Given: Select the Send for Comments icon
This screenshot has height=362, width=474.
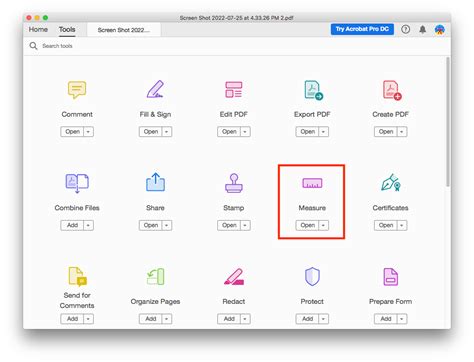Looking at the screenshot, I should pyautogui.click(x=77, y=276).
